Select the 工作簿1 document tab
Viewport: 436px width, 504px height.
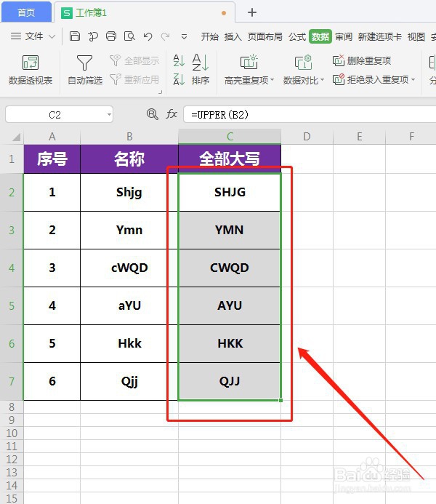tap(145, 13)
